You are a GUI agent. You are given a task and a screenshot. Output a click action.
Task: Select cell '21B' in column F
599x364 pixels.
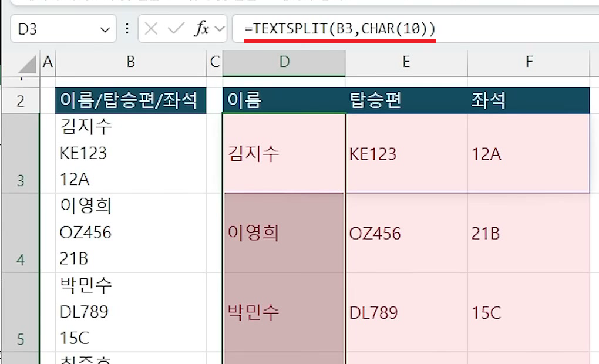pyautogui.click(x=529, y=233)
